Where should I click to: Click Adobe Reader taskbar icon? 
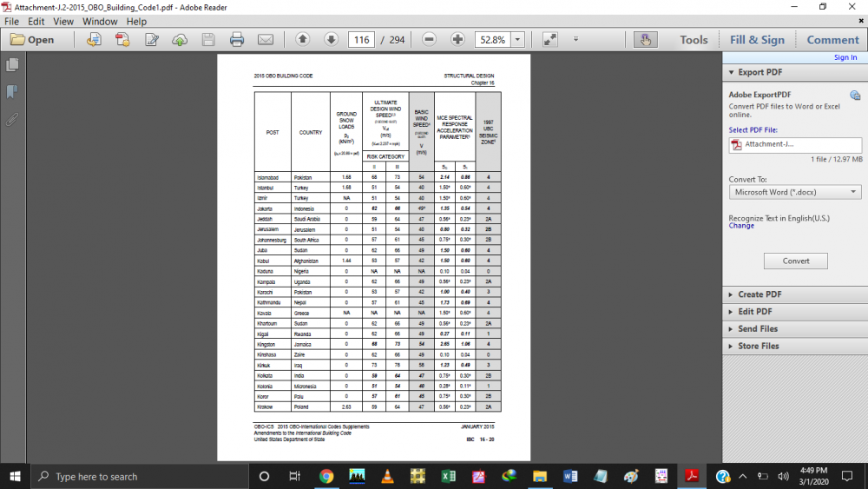[692, 476]
